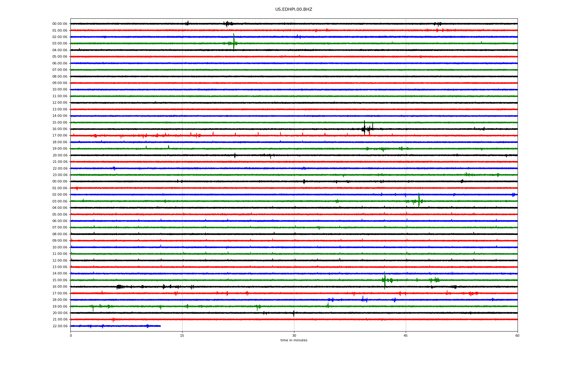Click the 23:00:06 trace time label
588x368 pixels.
point(60,175)
